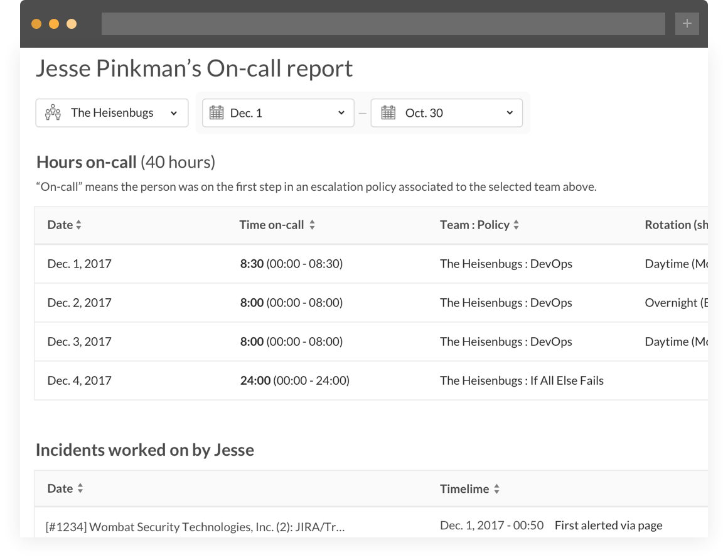Select the Dec. 1, 2017 row date
Image resolution: width=728 pixels, height=560 pixels.
coord(80,264)
